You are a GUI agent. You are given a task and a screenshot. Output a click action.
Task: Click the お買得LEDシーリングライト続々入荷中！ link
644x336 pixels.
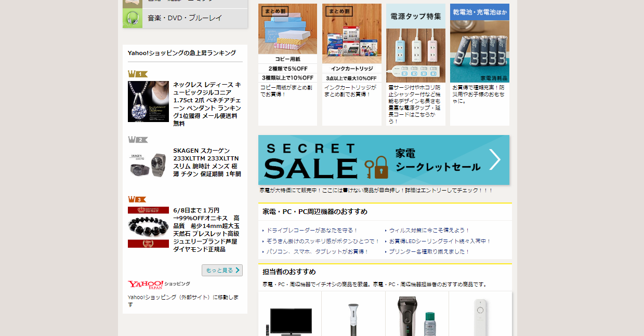440,241
